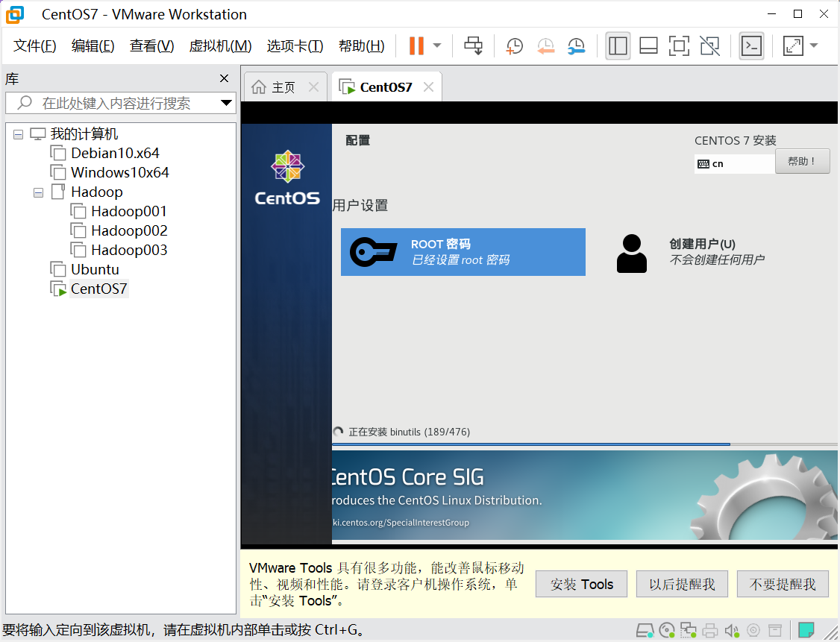
Task: Click the printer status icon
Action: [709, 630]
